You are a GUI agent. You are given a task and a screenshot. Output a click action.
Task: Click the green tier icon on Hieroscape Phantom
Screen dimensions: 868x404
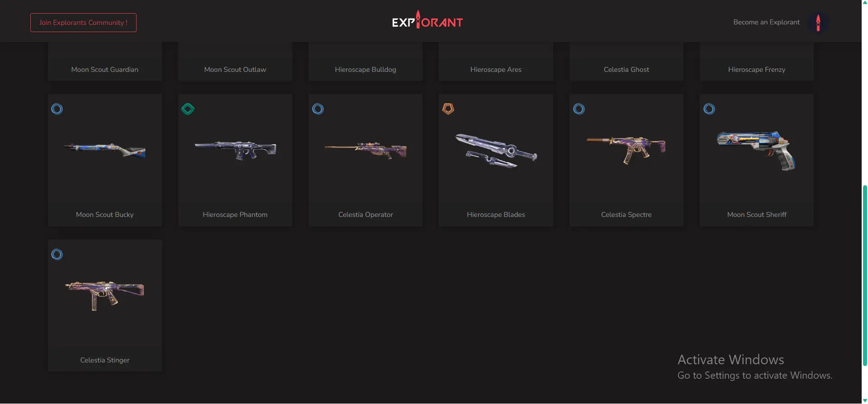188,109
